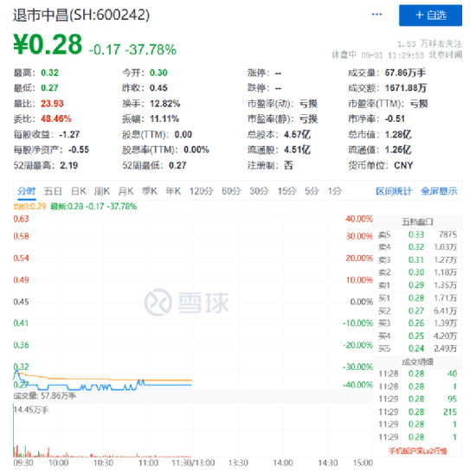Click the 0.63 price axis label
Image resolution: width=476 pixels, height=473 pixels.
point(21,219)
